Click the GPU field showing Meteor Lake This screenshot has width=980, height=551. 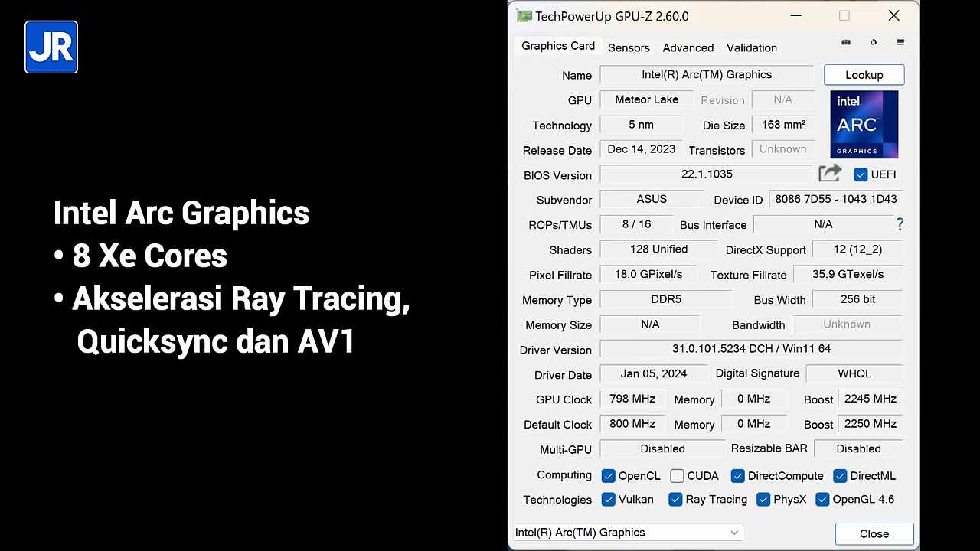click(x=647, y=99)
